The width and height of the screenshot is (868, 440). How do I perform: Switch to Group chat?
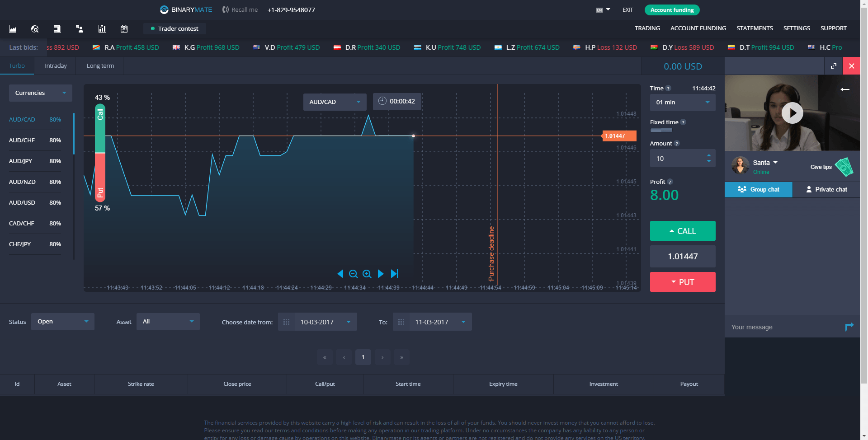(759, 190)
